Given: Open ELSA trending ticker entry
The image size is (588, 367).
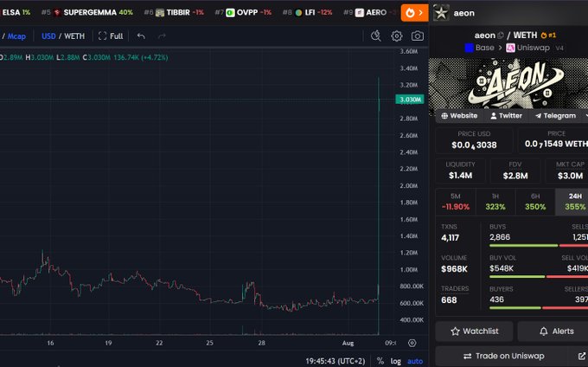Looking at the screenshot, I should [16, 13].
